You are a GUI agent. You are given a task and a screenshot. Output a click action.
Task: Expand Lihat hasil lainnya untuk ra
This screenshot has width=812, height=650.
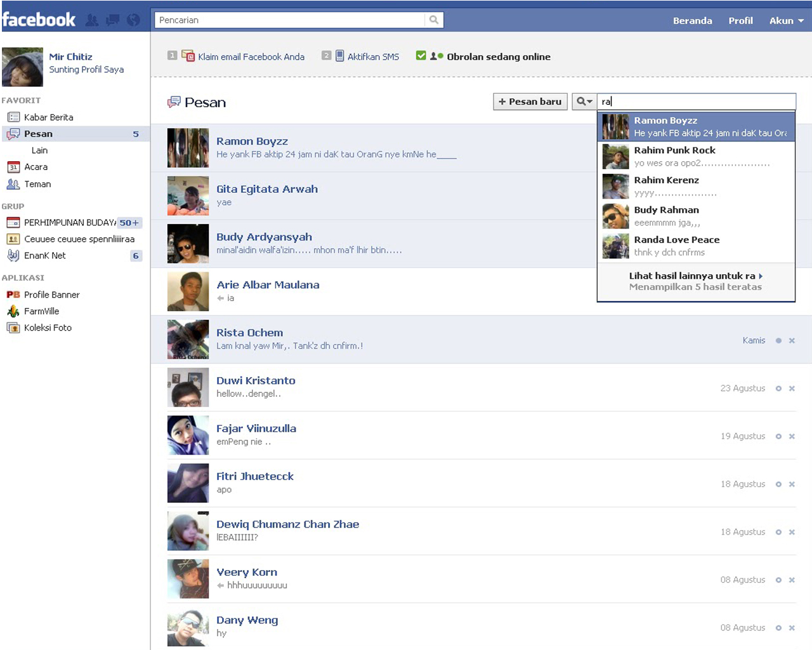(696, 276)
